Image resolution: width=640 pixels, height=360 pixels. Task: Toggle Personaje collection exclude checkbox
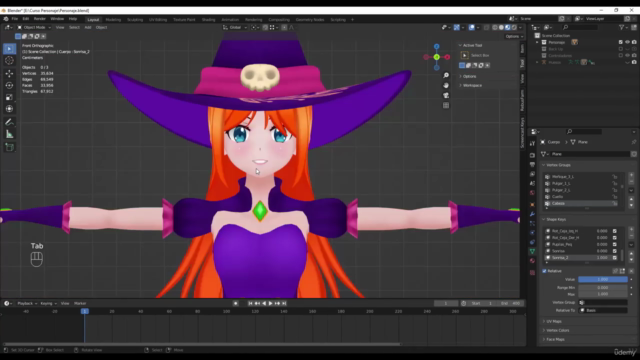coord(621,42)
